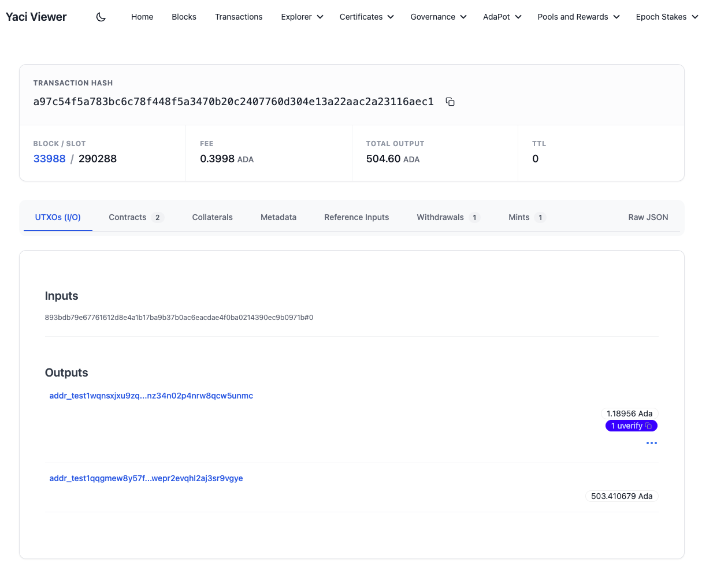Open the Transactions page
The width and height of the screenshot is (728, 566).
click(239, 17)
